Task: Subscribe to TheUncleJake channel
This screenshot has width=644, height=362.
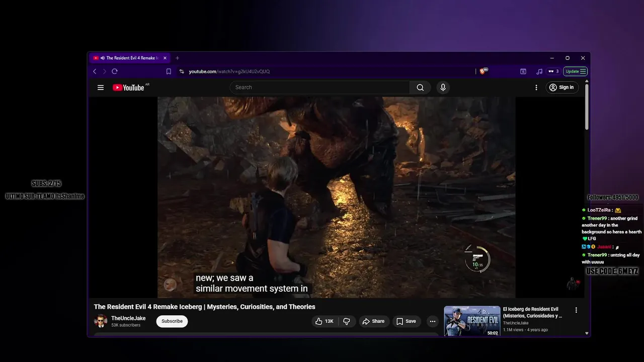Action: (172, 321)
